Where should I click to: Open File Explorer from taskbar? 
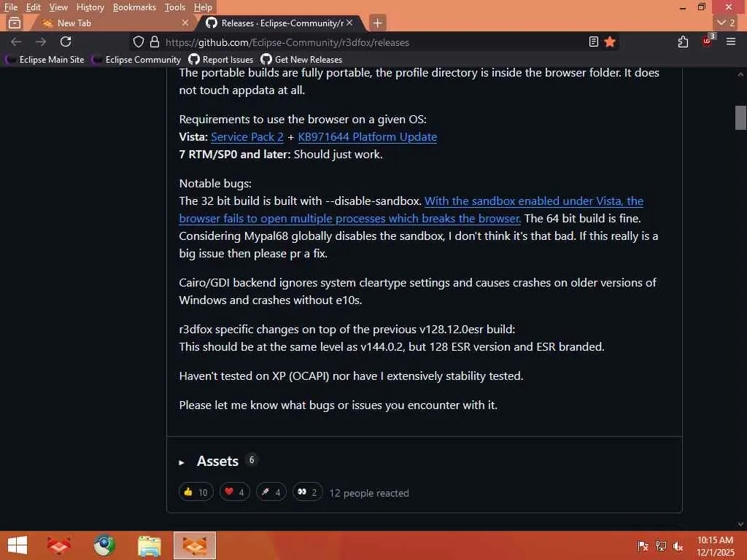[x=149, y=545]
